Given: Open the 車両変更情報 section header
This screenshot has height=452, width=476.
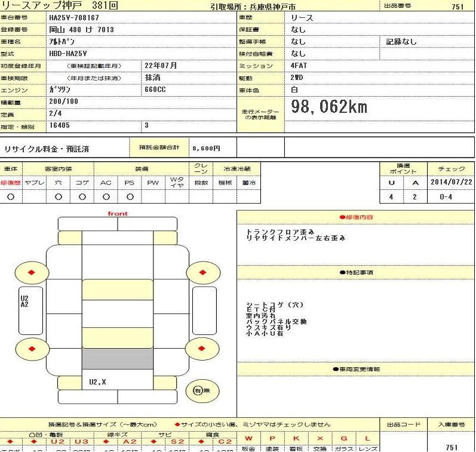Looking at the screenshot, I should [356, 370].
